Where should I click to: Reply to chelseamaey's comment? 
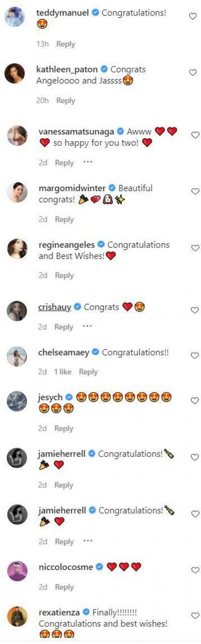[88, 372]
